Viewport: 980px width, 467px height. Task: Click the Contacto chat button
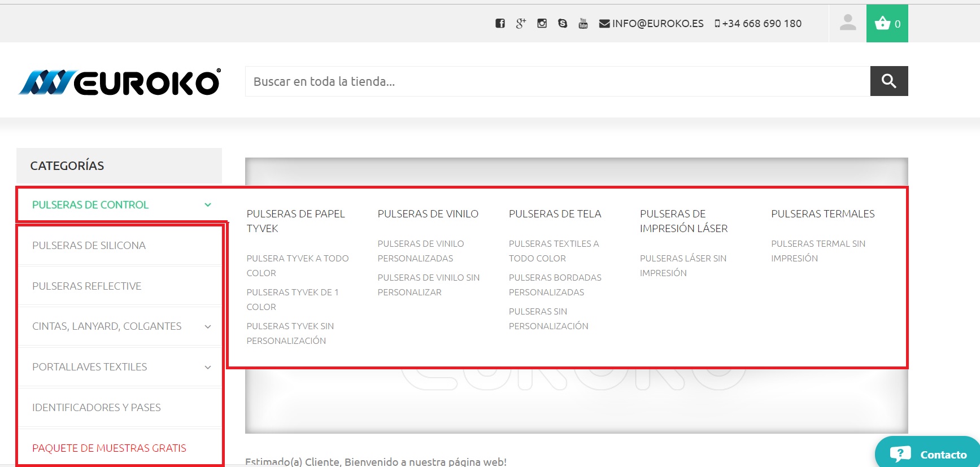pyautogui.click(x=927, y=453)
